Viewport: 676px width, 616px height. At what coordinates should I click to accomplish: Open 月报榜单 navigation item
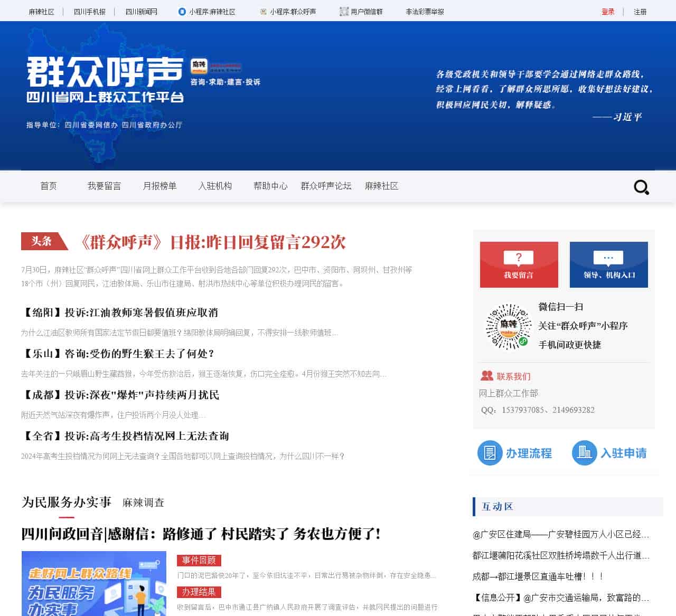tap(159, 186)
